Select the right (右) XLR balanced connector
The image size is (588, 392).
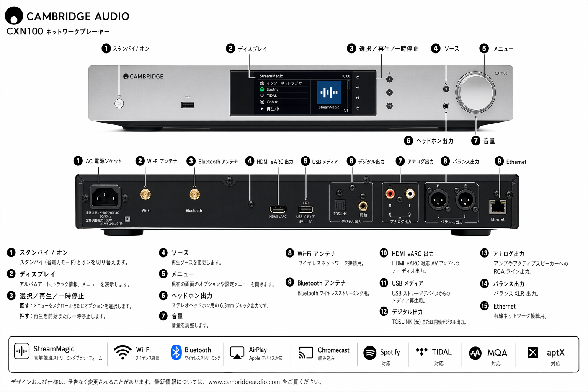pyautogui.click(x=438, y=199)
